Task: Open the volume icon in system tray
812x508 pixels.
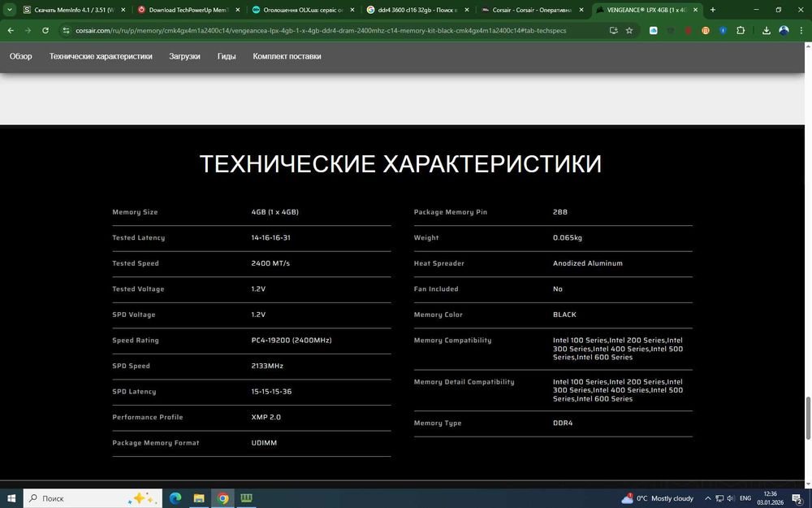Action: tap(731, 498)
